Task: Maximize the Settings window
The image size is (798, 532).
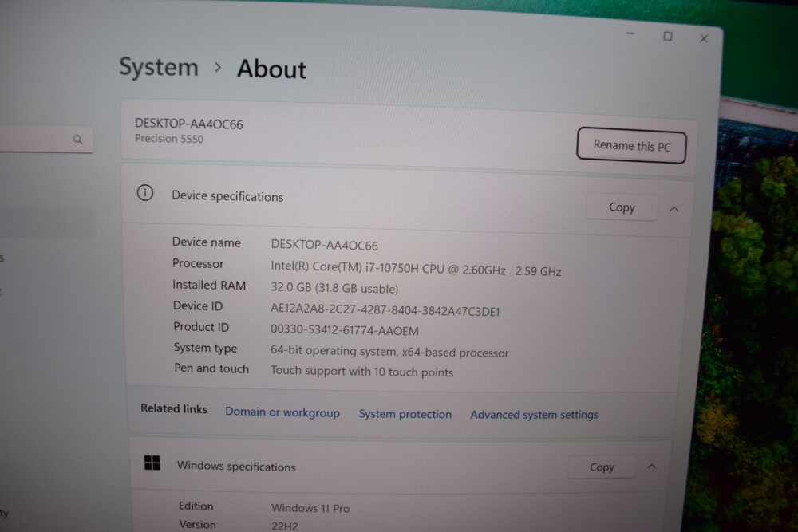Action: coord(668,36)
